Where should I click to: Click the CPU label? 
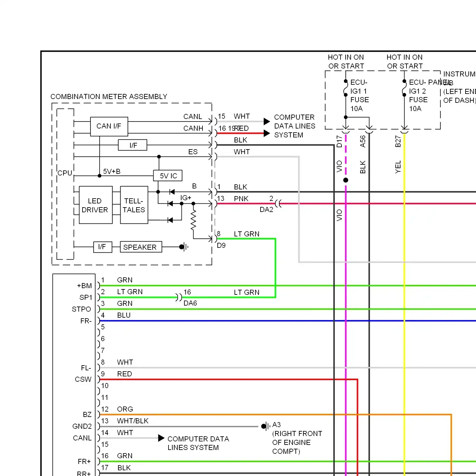tap(65, 173)
